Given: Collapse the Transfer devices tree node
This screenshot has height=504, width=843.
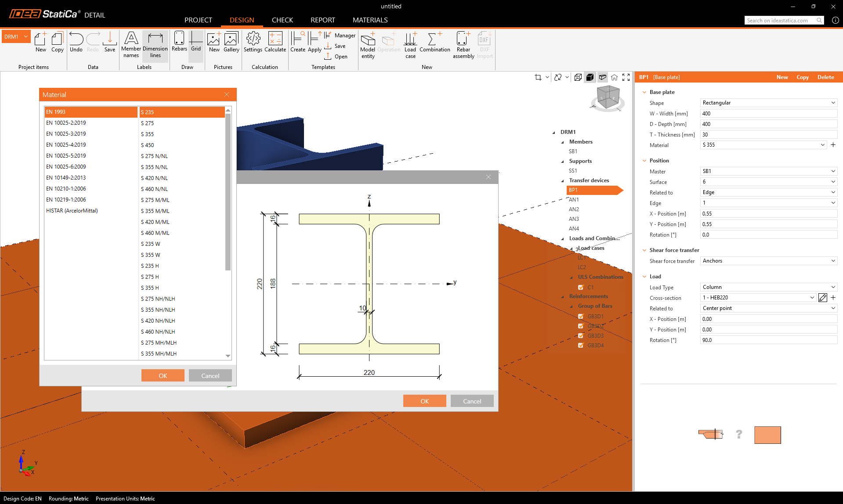Looking at the screenshot, I should (563, 180).
